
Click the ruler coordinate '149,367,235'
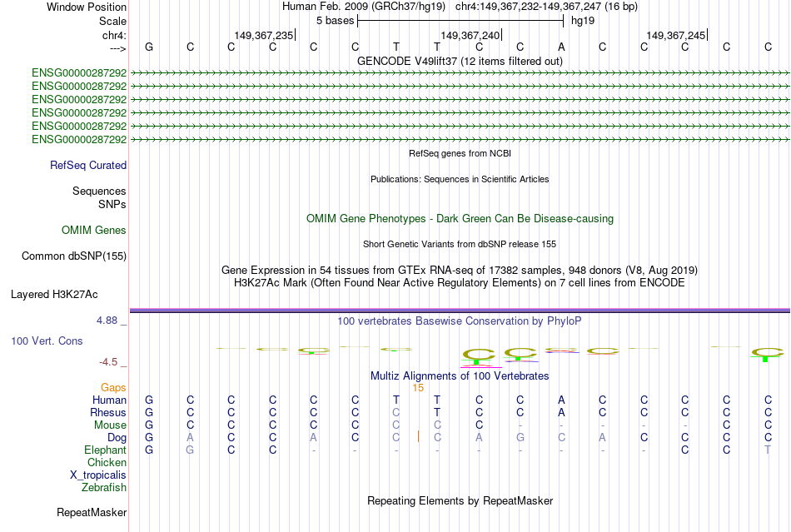click(263, 35)
